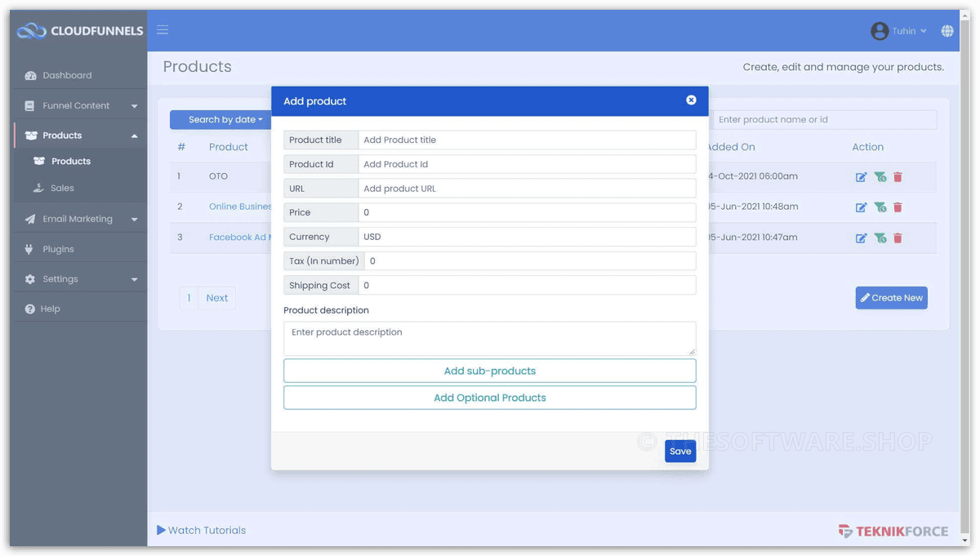Delete the Online Business product row

[x=898, y=207]
